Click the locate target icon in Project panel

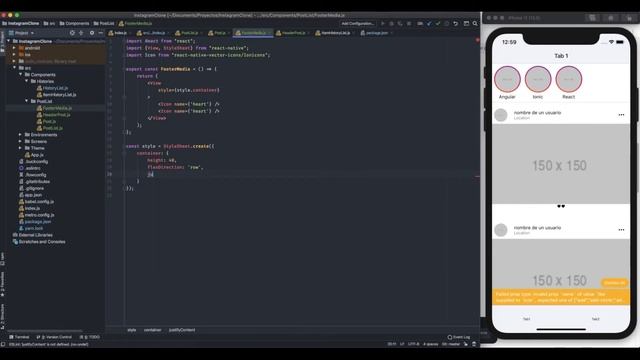click(72, 33)
